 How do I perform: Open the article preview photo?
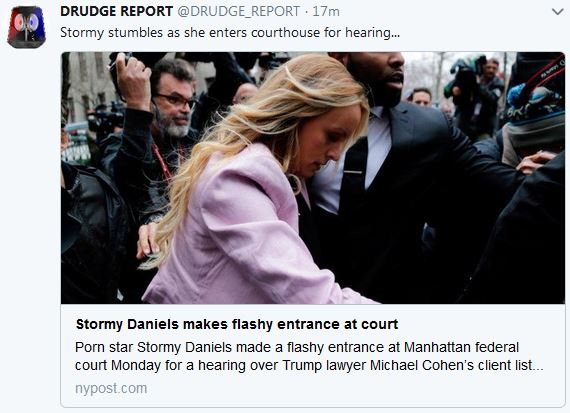(313, 178)
